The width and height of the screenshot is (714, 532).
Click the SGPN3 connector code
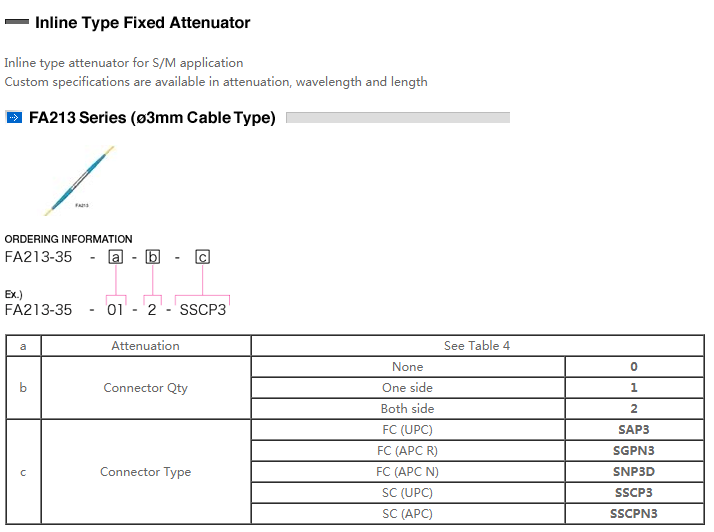click(x=634, y=451)
